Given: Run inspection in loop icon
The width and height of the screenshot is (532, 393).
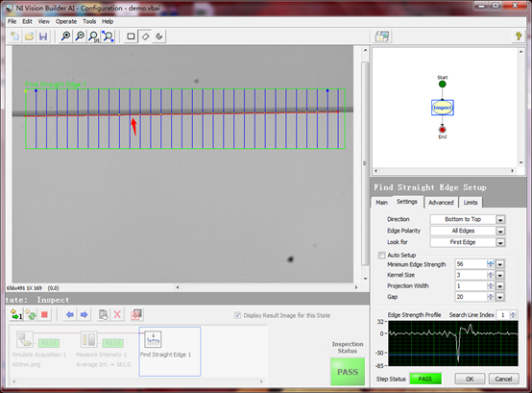Looking at the screenshot, I should tap(31, 315).
